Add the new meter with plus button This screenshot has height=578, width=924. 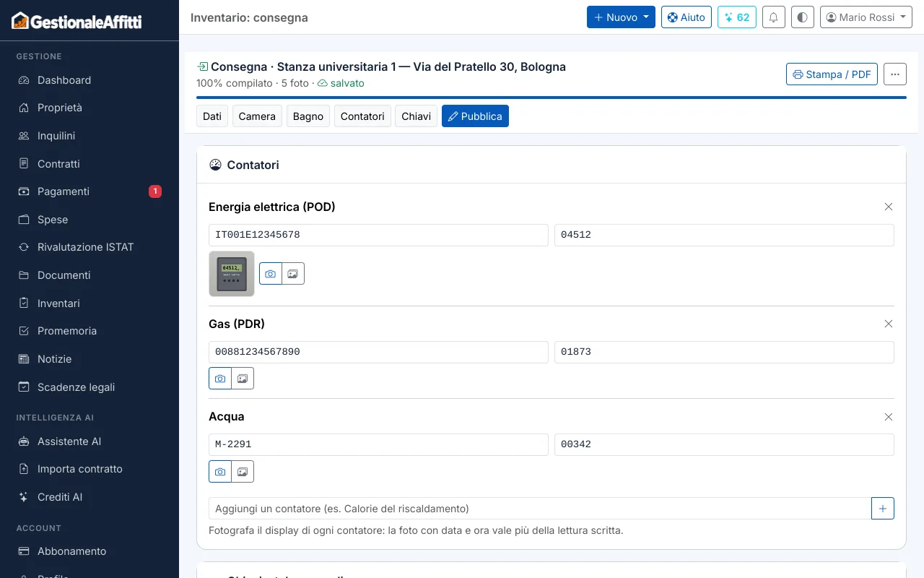(x=883, y=509)
